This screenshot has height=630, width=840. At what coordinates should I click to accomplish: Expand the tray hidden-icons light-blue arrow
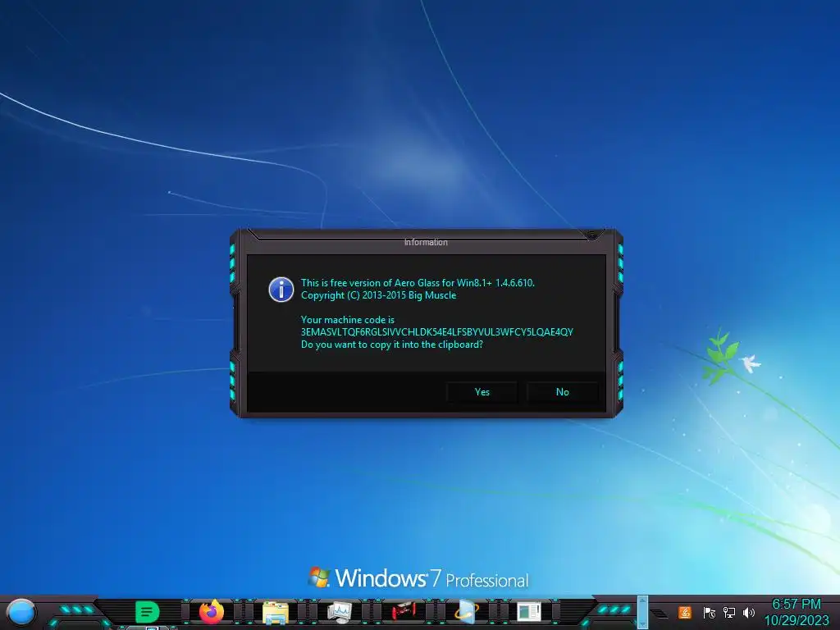tap(642, 611)
